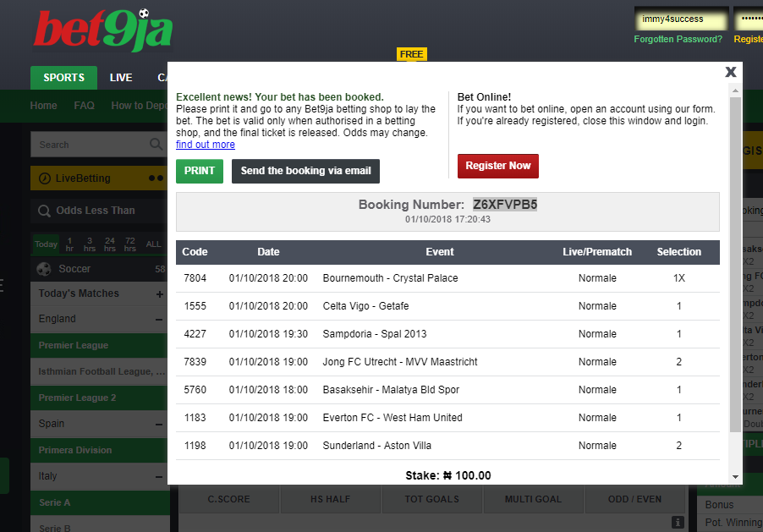Expand Today's Matches with plus sign
Viewport: 763px width, 532px height.
[x=159, y=294]
